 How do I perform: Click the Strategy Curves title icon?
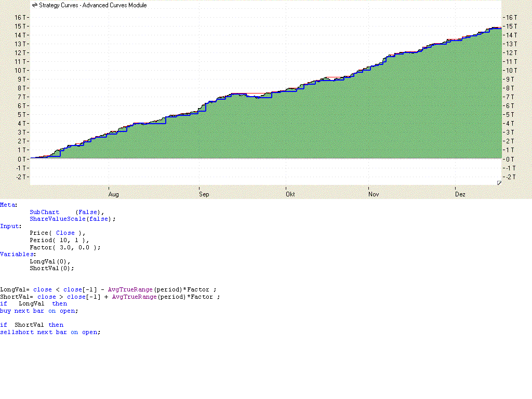pyautogui.click(x=34, y=5)
